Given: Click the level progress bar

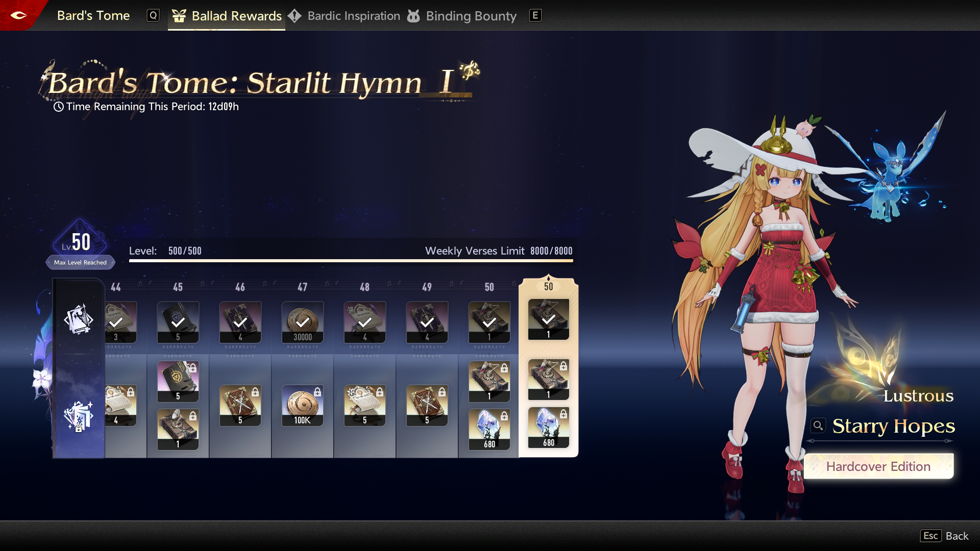Looking at the screenshot, I should (x=351, y=261).
